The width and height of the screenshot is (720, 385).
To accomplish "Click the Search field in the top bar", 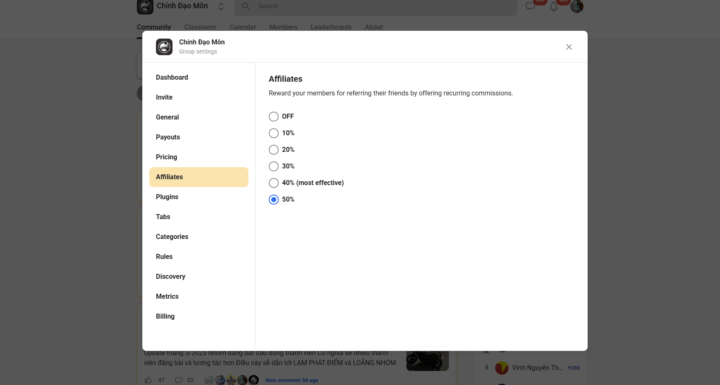I will 376,6.
